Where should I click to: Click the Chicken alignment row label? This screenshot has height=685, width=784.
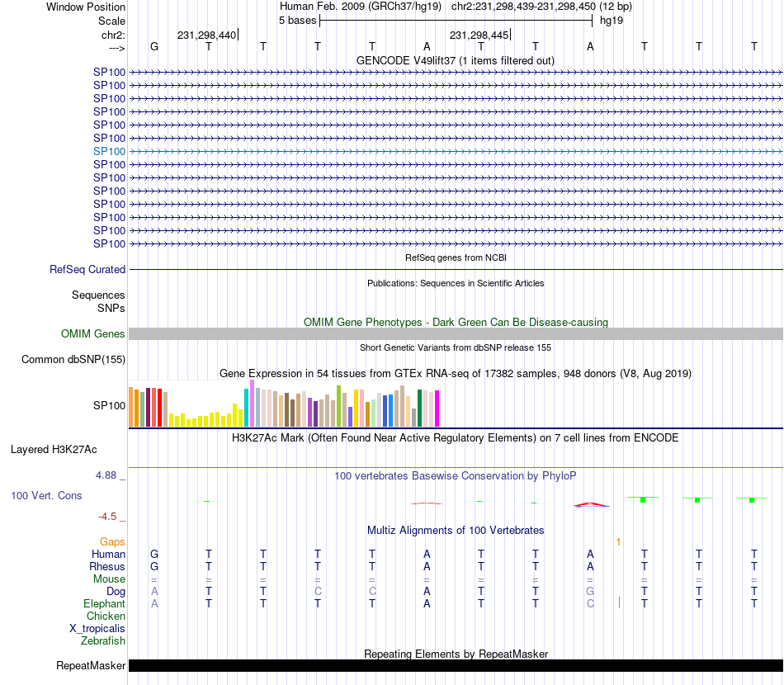click(x=106, y=616)
